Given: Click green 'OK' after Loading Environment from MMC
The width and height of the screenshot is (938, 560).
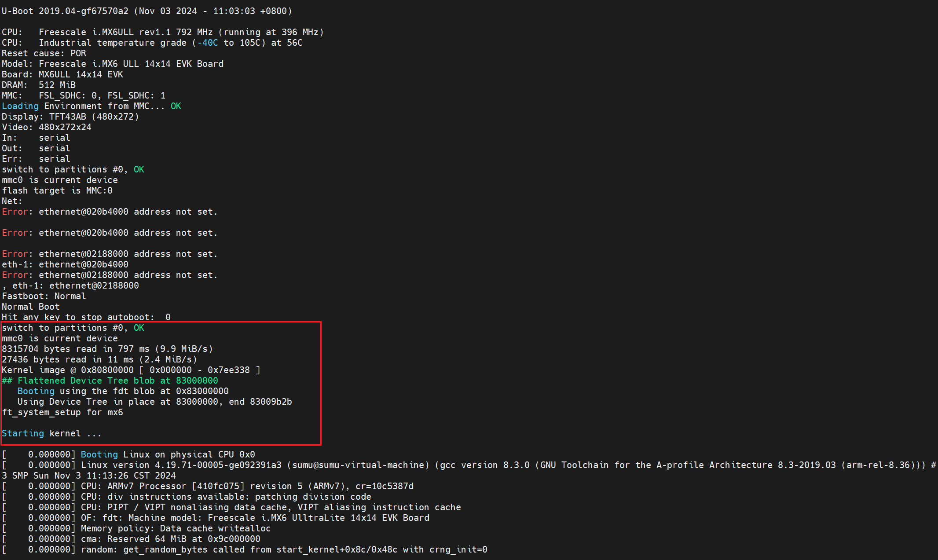Looking at the screenshot, I should click(x=176, y=106).
